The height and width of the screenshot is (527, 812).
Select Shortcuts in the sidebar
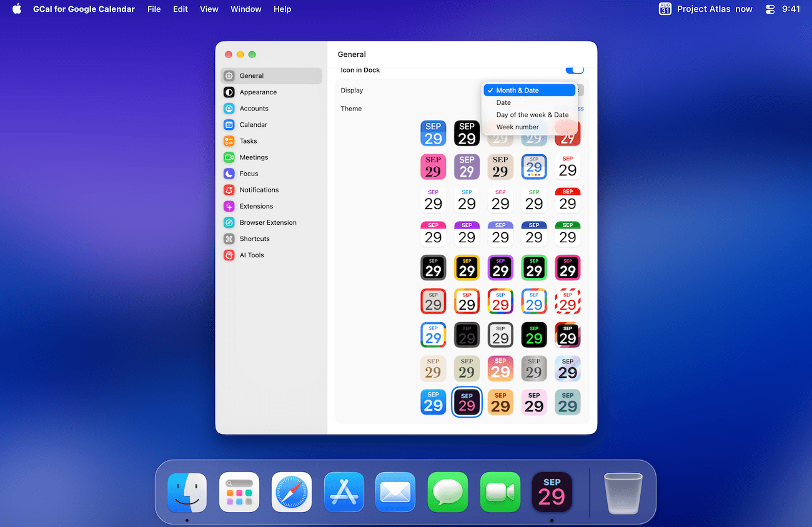point(271,239)
